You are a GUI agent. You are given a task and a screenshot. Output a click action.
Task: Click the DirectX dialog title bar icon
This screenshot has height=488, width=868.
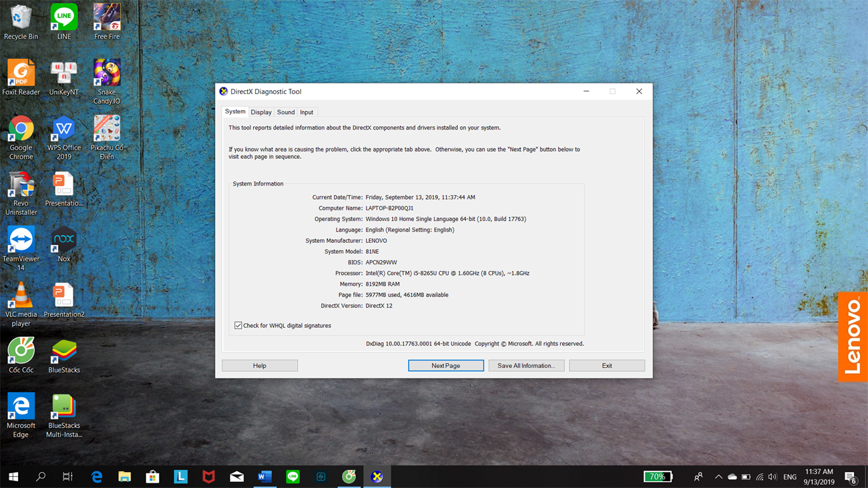[x=224, y=91]
